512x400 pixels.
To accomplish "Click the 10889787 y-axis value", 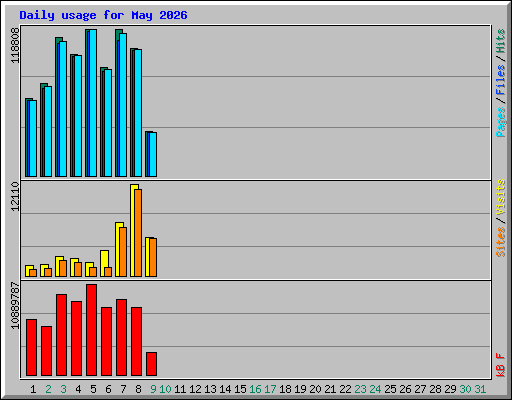I will [x=15, y=306].
